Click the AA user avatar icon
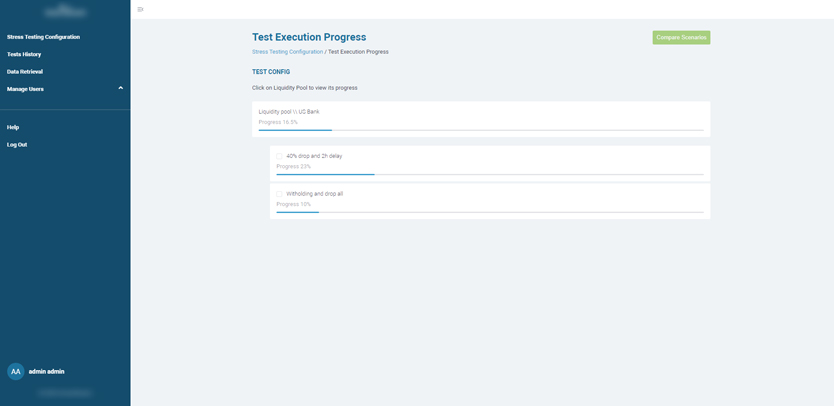 [x=16, y=371]
